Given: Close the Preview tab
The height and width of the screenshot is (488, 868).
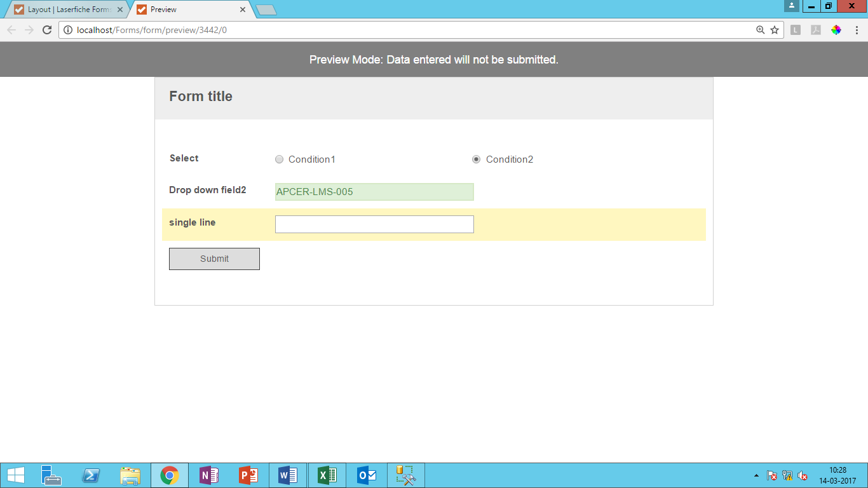Looking at the screenshot, I should [x=243, y=10].
